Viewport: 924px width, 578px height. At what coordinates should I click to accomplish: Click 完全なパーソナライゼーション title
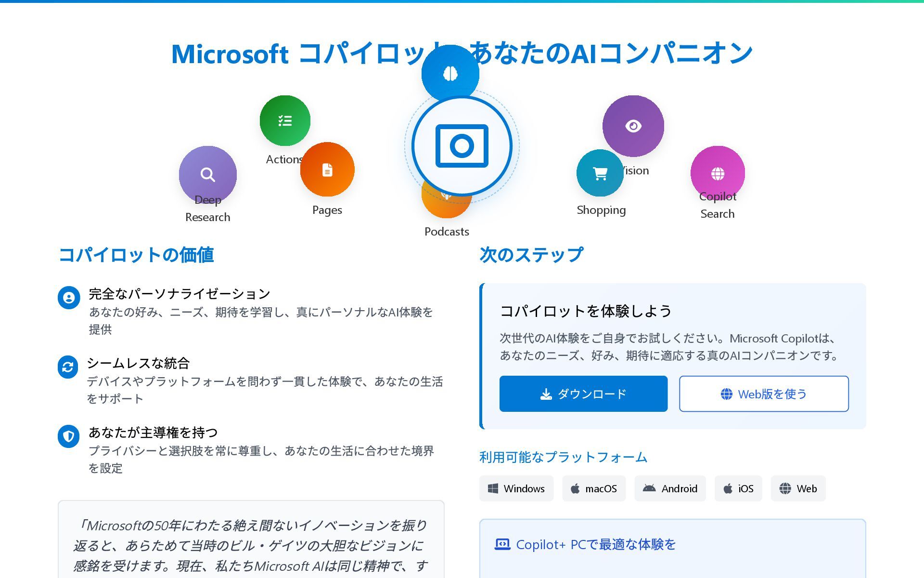(x=180, y=294)
